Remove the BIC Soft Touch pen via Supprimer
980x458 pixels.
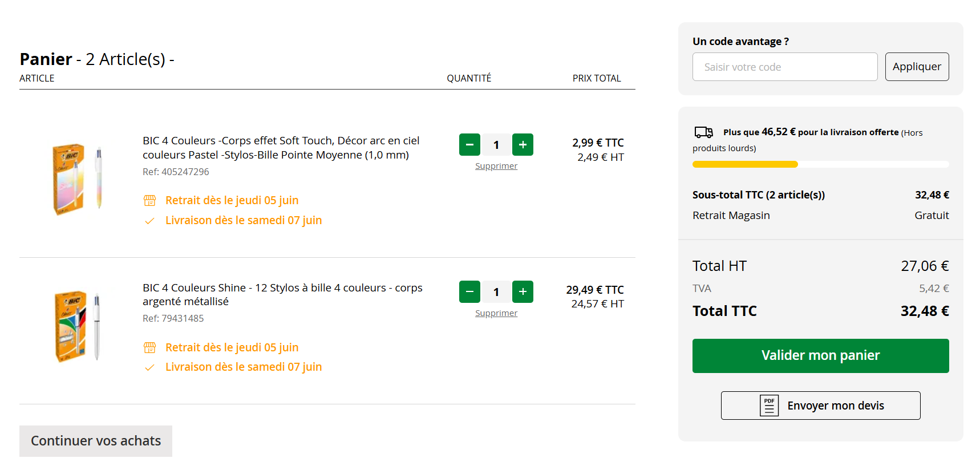click(496, 166)
